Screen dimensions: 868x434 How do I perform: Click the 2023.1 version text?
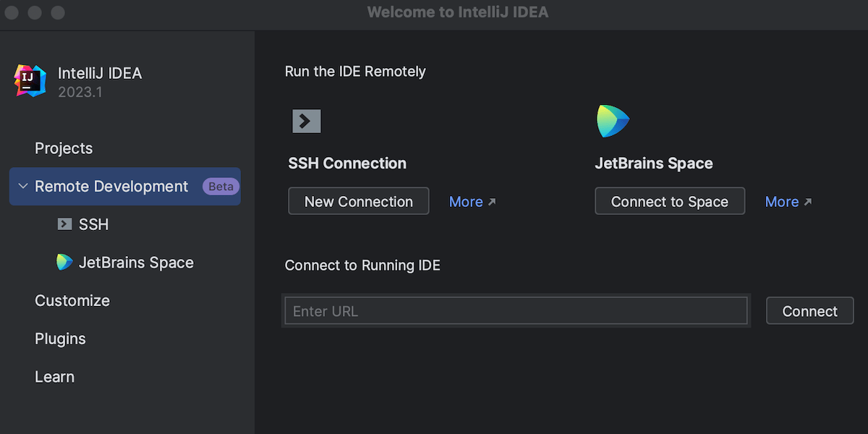pos(80,93)
